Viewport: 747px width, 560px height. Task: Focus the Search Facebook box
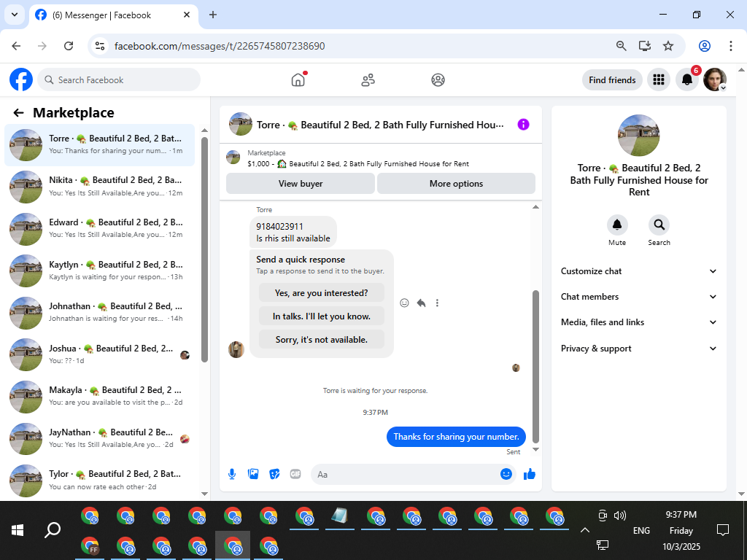click(x=119, y=79)
